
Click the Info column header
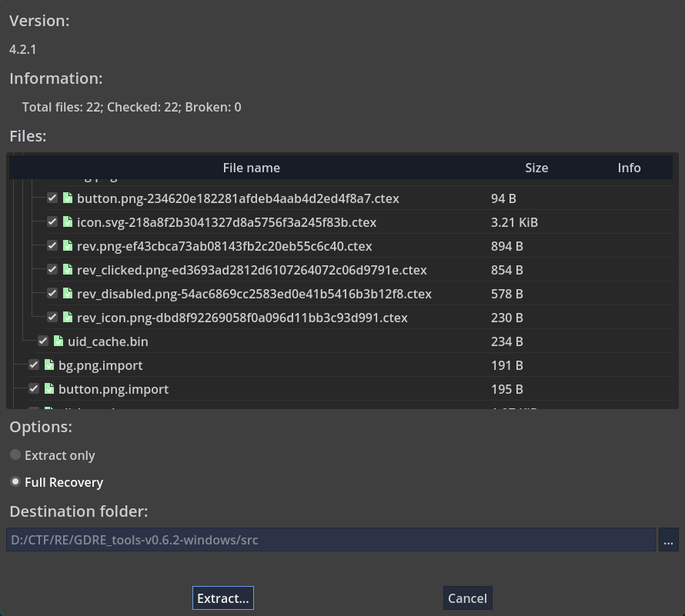pyautogui.click(x=629, y=168)
